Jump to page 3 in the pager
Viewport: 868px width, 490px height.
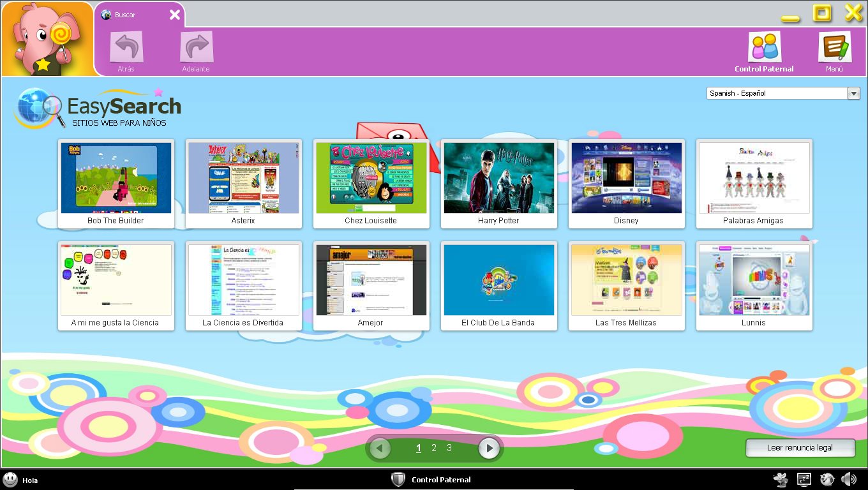pyautogui.click(x=449, y=448)
